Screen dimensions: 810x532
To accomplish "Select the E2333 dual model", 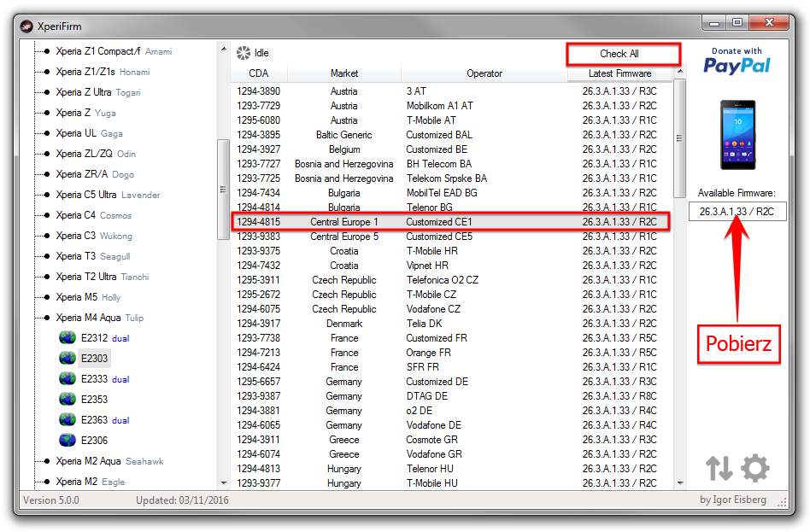I will coord(105,378).
